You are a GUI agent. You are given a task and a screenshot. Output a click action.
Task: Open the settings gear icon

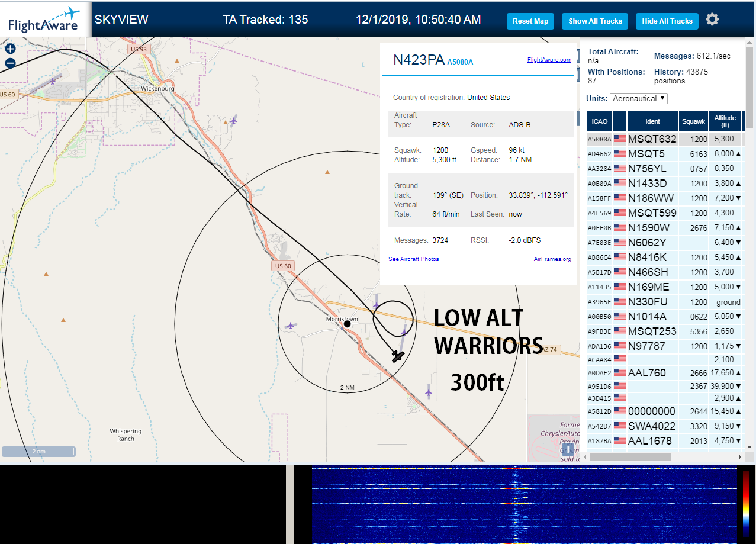pos(712,20)
